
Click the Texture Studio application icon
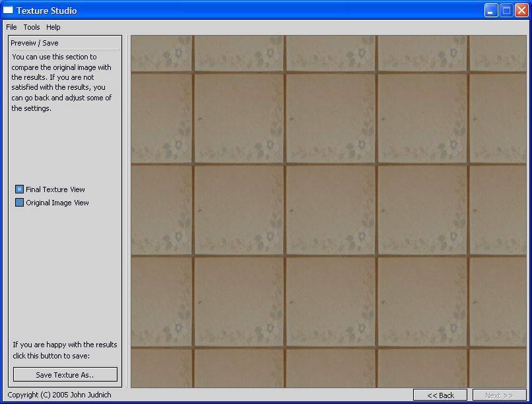click(x=9, y=10)
